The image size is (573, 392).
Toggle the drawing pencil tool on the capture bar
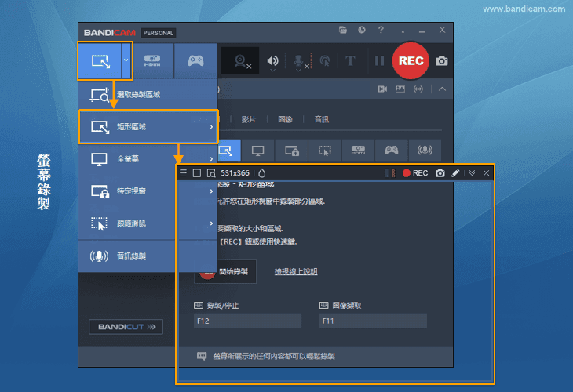[455, 173]
